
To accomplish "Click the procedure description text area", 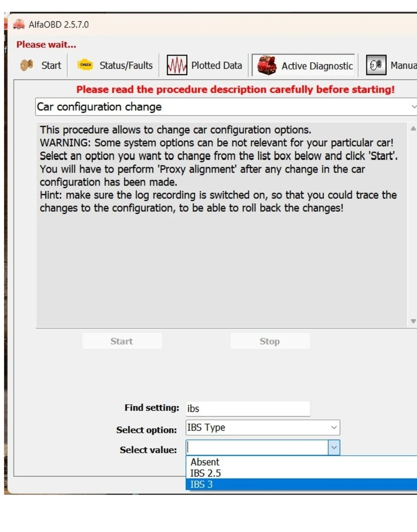I will coord(222,225).
